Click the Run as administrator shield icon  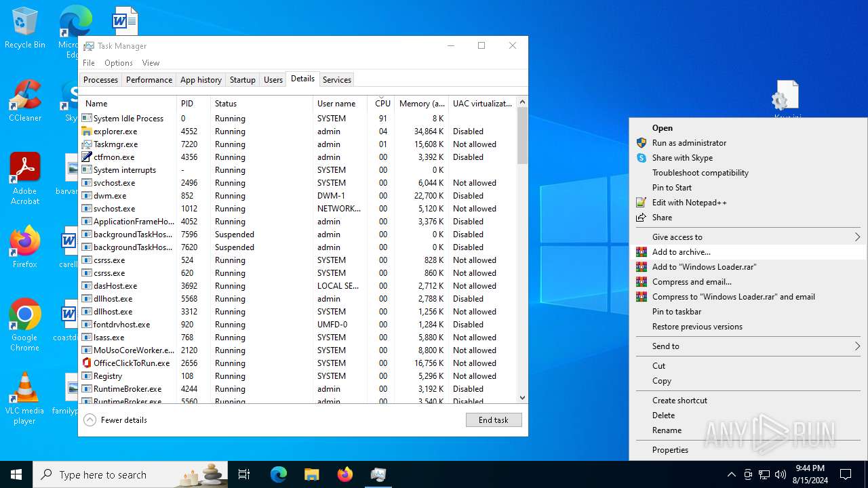tap(642, 143)
